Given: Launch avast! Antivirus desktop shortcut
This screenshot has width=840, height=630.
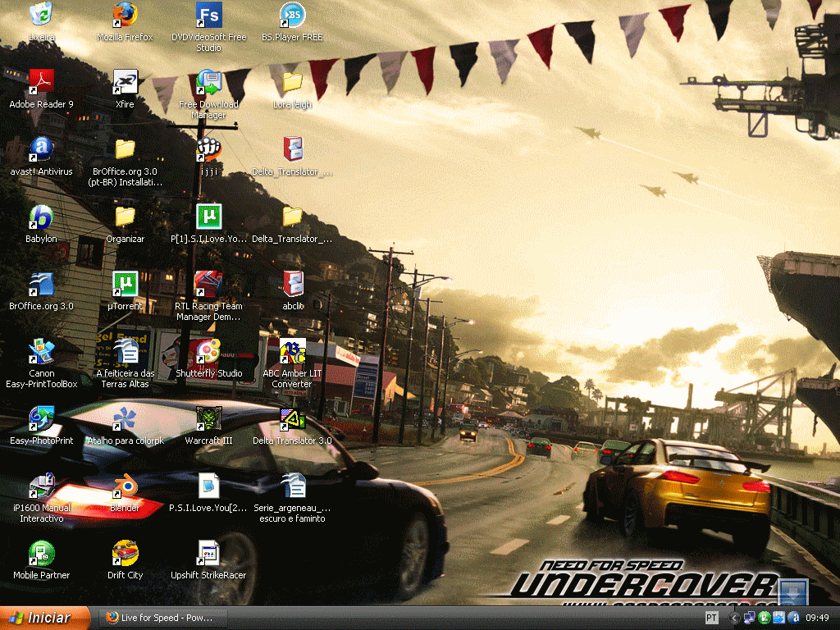Looking at the screenshot, I should 41,149.
